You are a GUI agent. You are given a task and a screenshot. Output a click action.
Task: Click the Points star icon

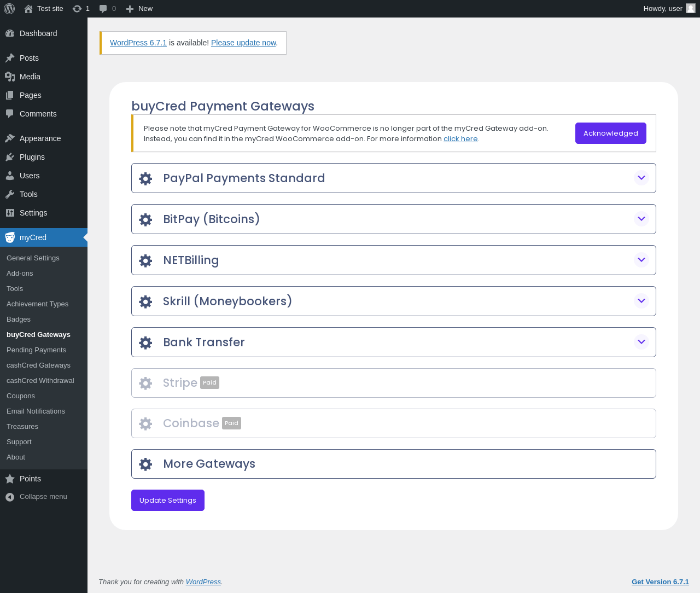point(10,479)
